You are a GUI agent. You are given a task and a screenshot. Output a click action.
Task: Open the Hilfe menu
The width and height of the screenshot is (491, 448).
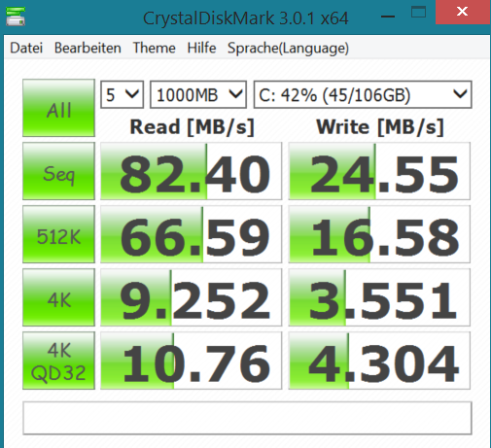(x=201, y=48)
